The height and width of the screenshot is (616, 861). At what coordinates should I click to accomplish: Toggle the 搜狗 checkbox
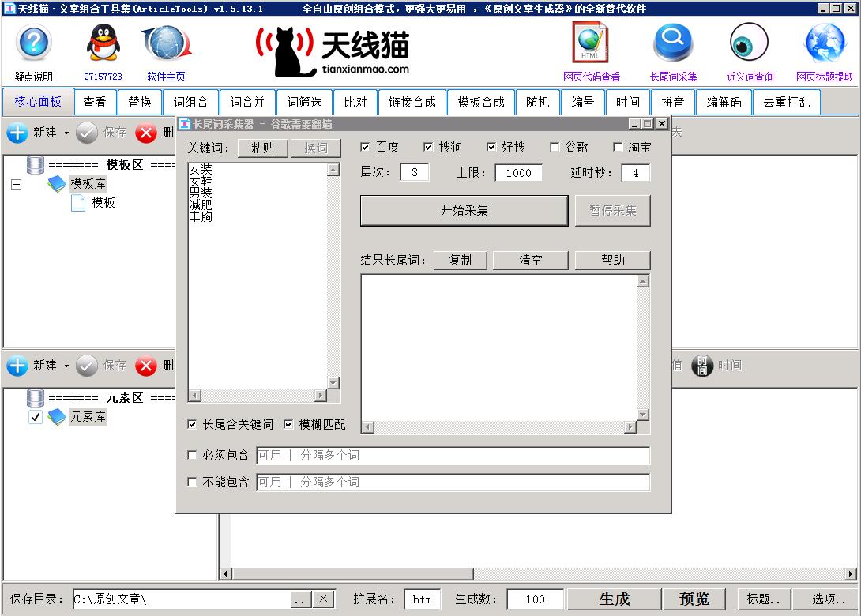[x=428, y=147]
